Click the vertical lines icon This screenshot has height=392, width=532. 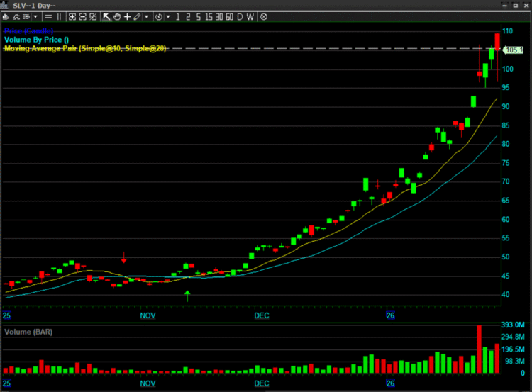pyautogui.click(x=59, y=16)
